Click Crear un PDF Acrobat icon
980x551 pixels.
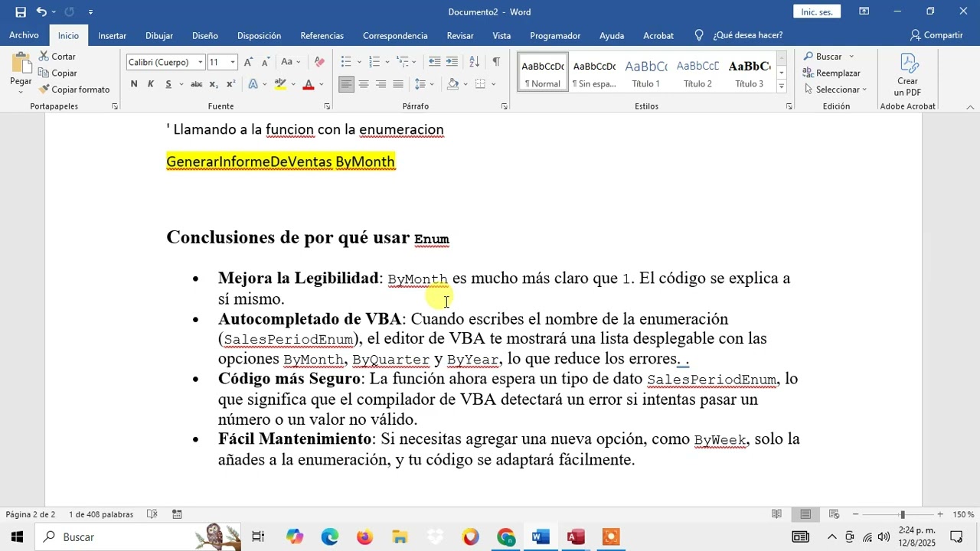[907, 74]
